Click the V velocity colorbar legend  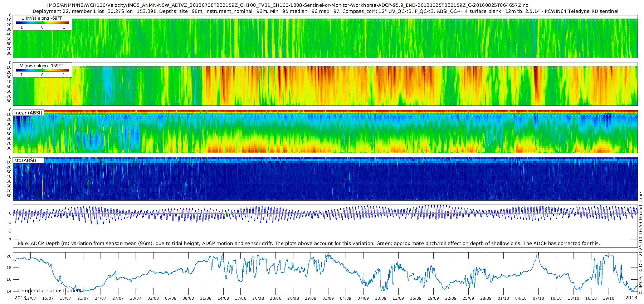point(42,70)
